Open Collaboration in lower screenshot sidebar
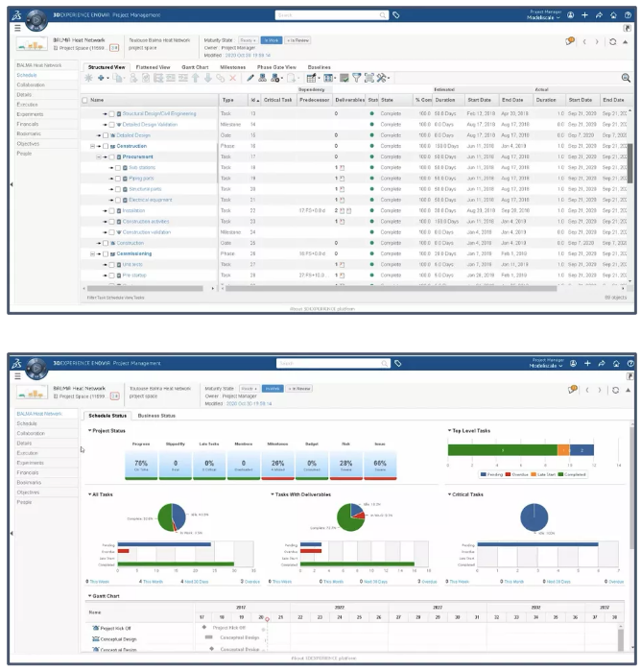The image size is (641, 672). tap(31, 433)
